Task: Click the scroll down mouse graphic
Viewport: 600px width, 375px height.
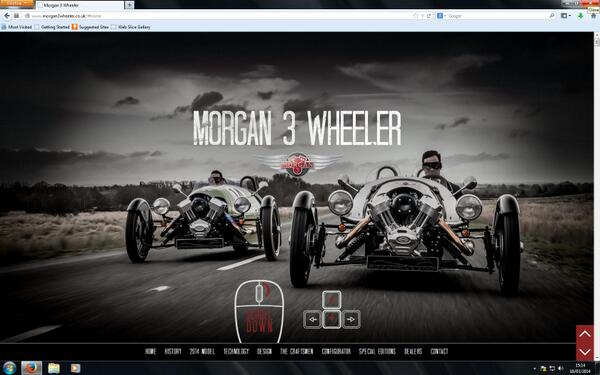Action: click(259, 311)
